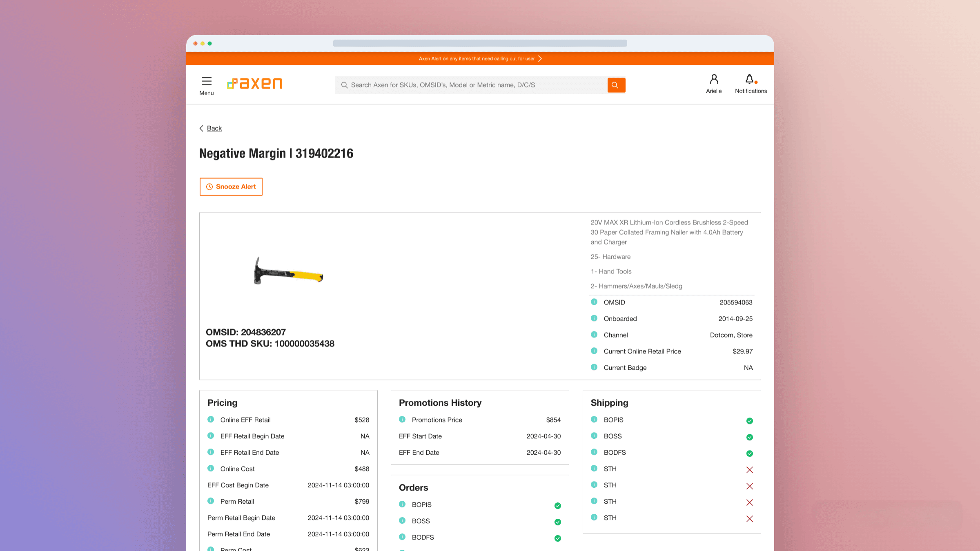Image resolution: width=980 pixels, height=551 pixels.
Task: Expand the orange Axen Alert banner chevron
Action: tap(540, 59)
